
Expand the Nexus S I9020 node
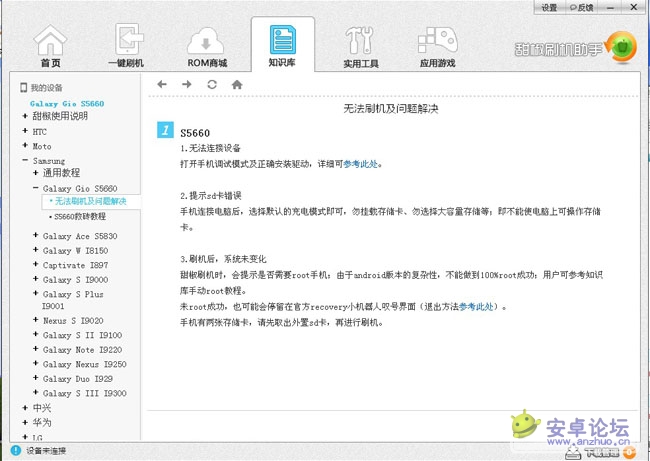coord(36,320)
